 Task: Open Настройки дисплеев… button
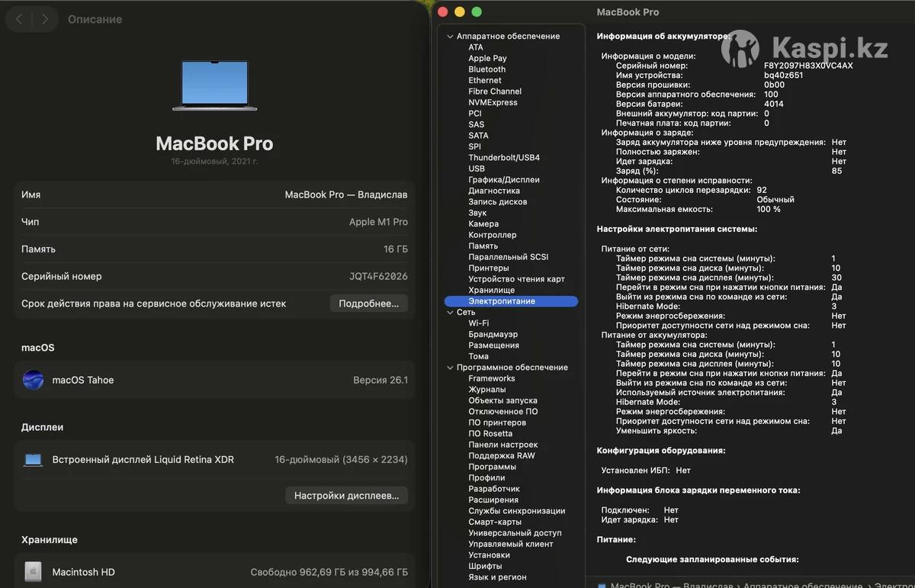pos(346,496)
